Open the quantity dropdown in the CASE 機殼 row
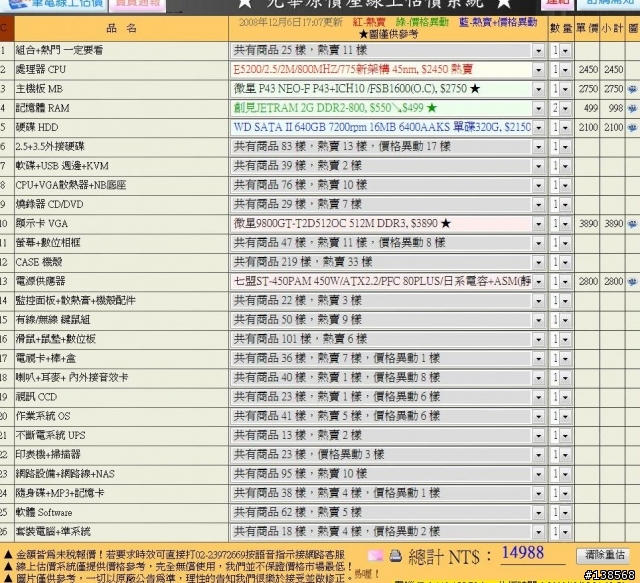The image size is (640, 583). tap(560, 262)
